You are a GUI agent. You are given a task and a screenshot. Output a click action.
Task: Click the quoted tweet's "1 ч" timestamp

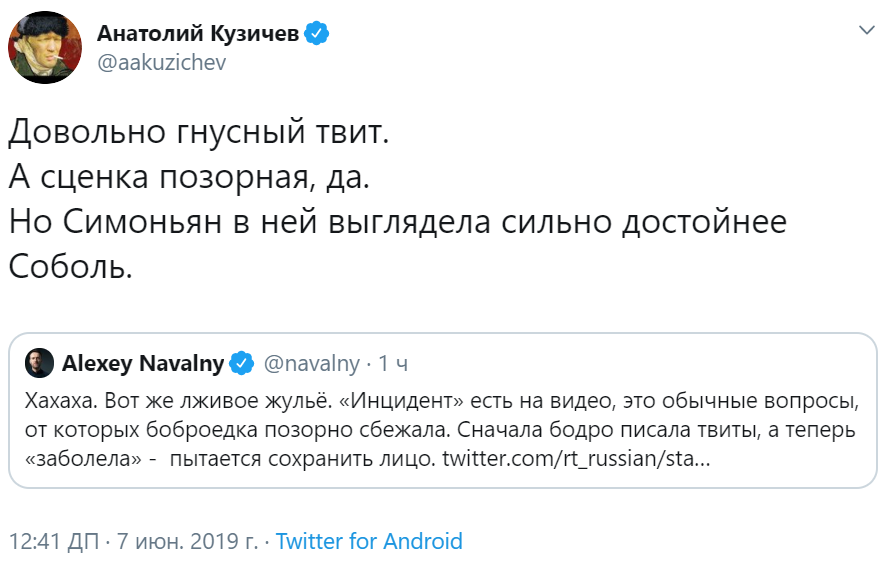point(393,364)
